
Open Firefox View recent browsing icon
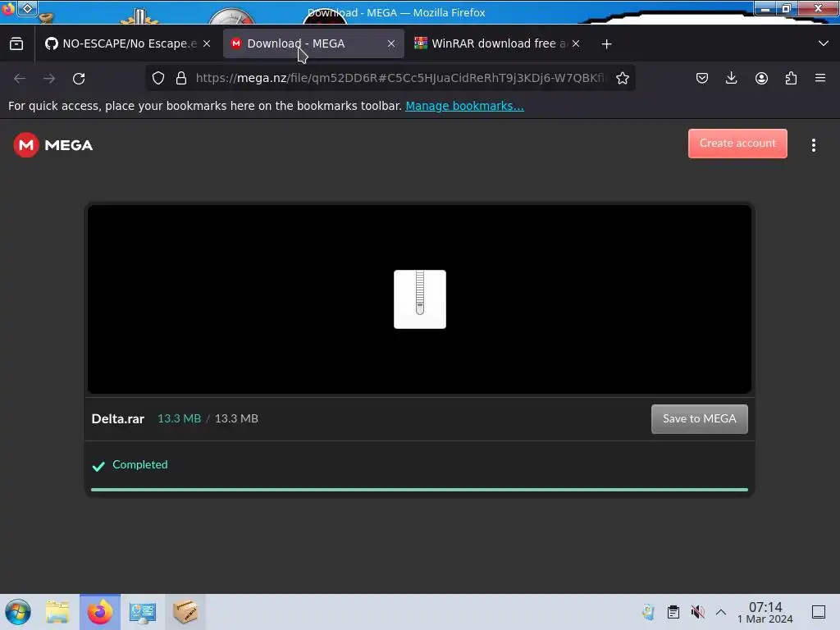[16, 44]
